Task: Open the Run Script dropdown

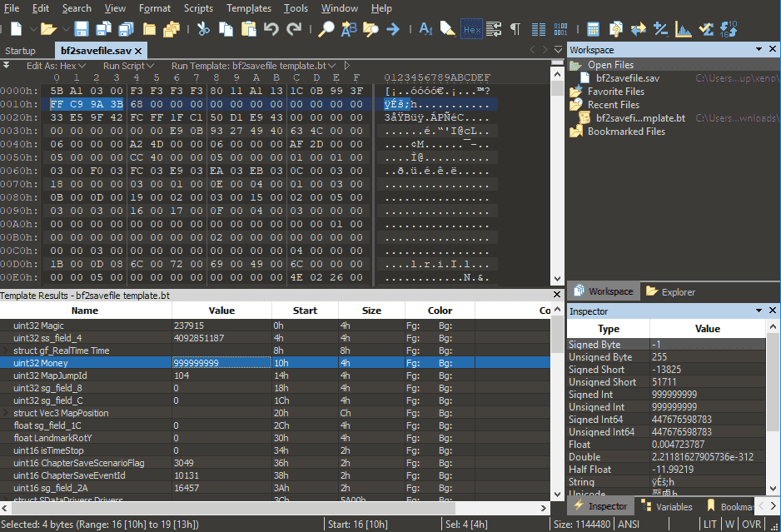Action: click(128, 66)
